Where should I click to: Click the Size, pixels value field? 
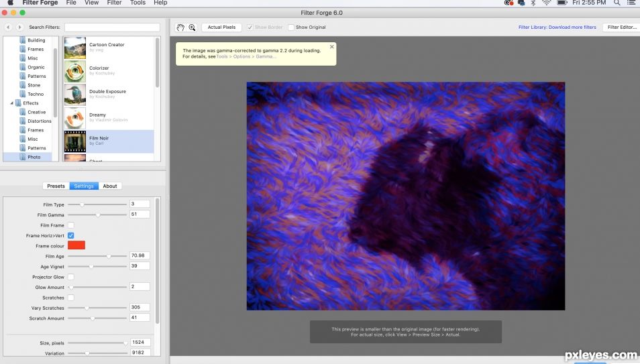(x=140, y=343)
